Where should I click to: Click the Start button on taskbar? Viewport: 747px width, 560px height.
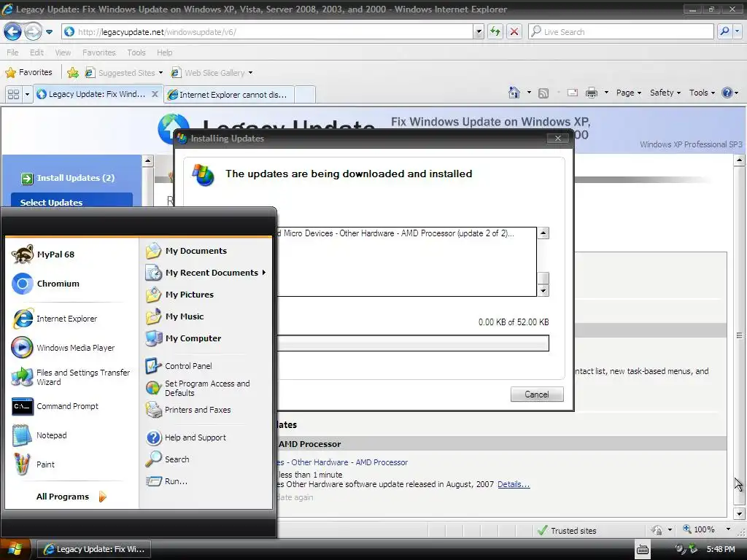pos(15,549)
